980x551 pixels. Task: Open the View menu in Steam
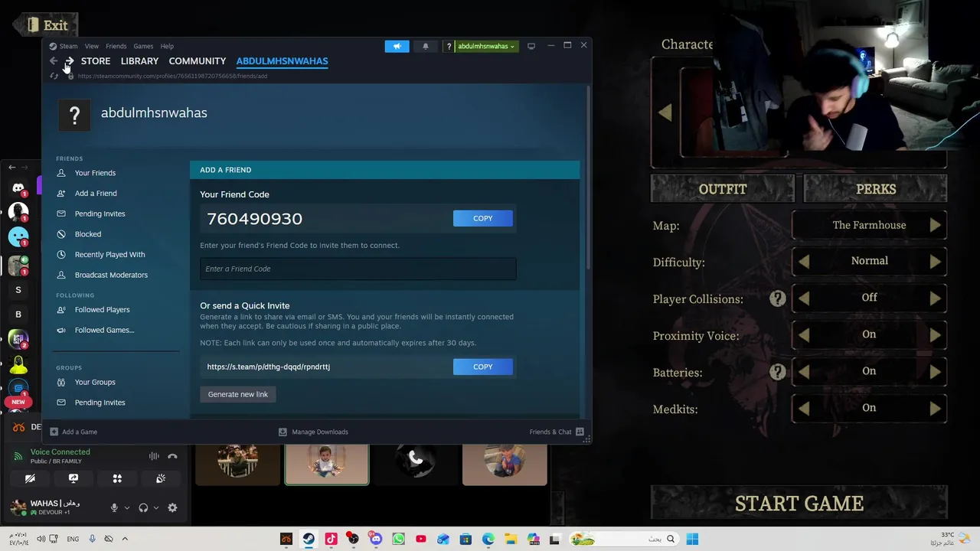click(92, 46)
